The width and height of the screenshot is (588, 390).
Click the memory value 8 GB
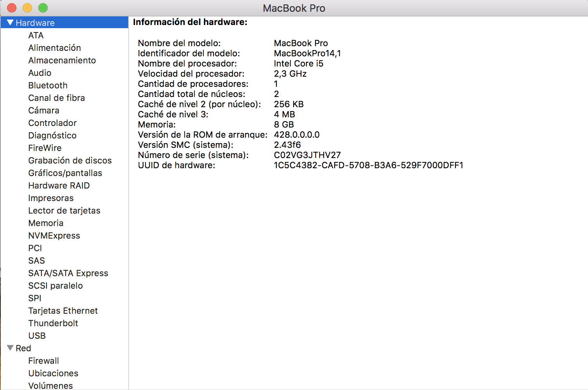tap(284, 124)
